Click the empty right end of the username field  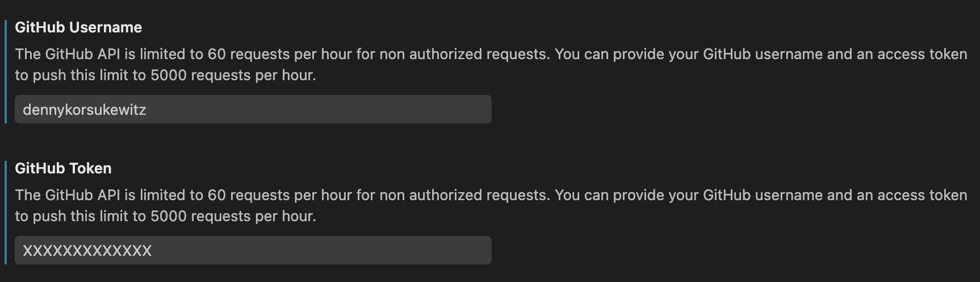[x=454, y=109]
